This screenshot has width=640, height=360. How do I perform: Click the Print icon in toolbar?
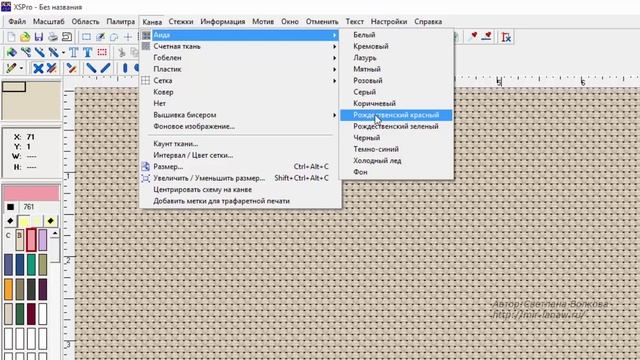pyautogui.click(x=53, y=37)
